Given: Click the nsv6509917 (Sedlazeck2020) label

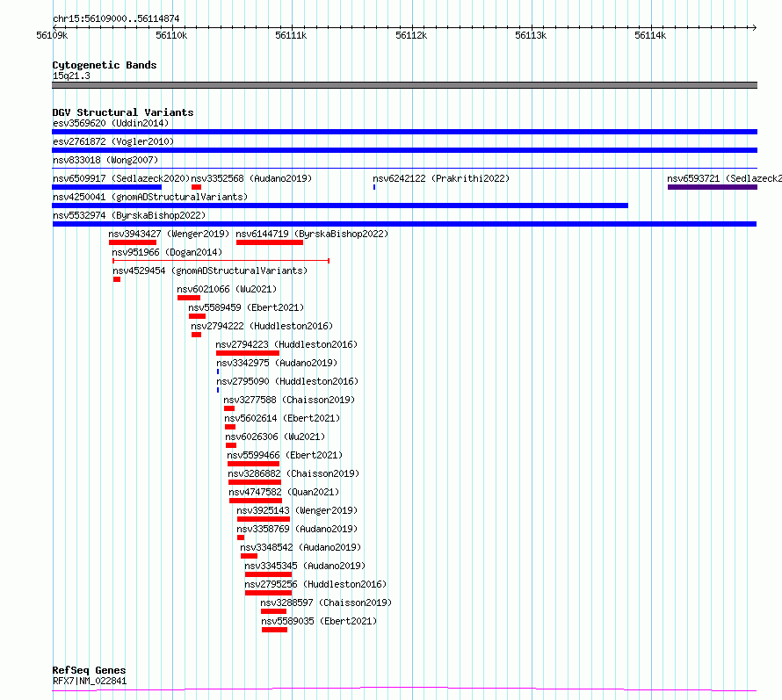Looking at the screenshot, I should pyautogui.click(x=121, y=178).
